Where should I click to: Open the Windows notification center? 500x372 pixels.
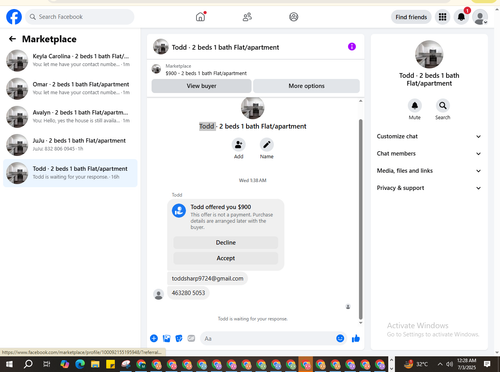pos(487,364)
